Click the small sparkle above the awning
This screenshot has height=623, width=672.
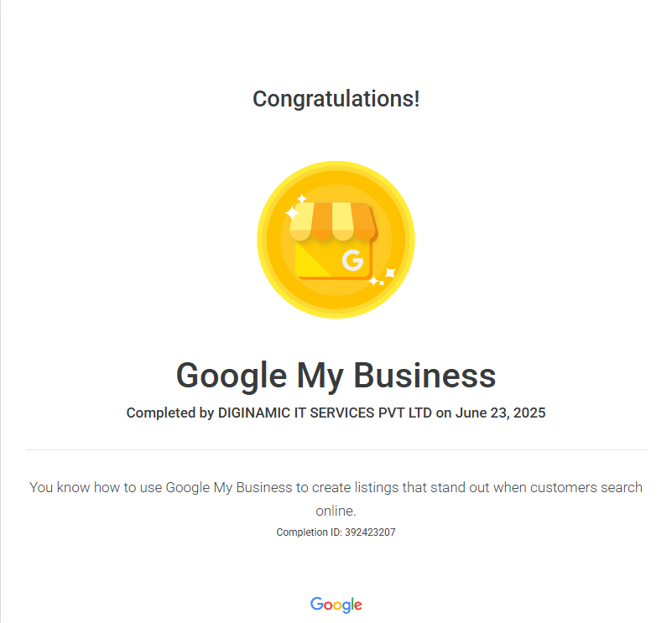(x=302, y=199)
